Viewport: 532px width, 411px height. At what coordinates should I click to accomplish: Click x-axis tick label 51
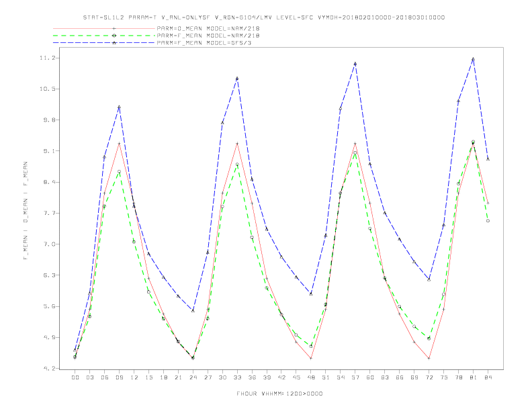pyautogui.click(x=326, y=377)
